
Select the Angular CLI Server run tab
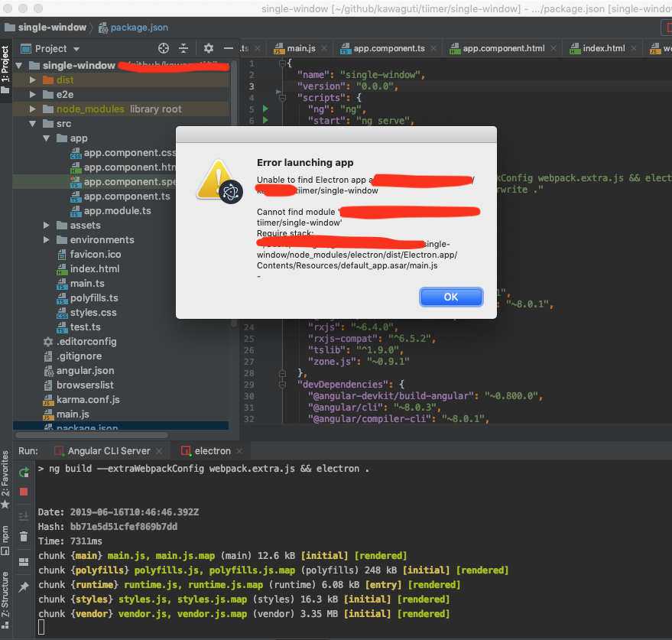tap(109, 451)
